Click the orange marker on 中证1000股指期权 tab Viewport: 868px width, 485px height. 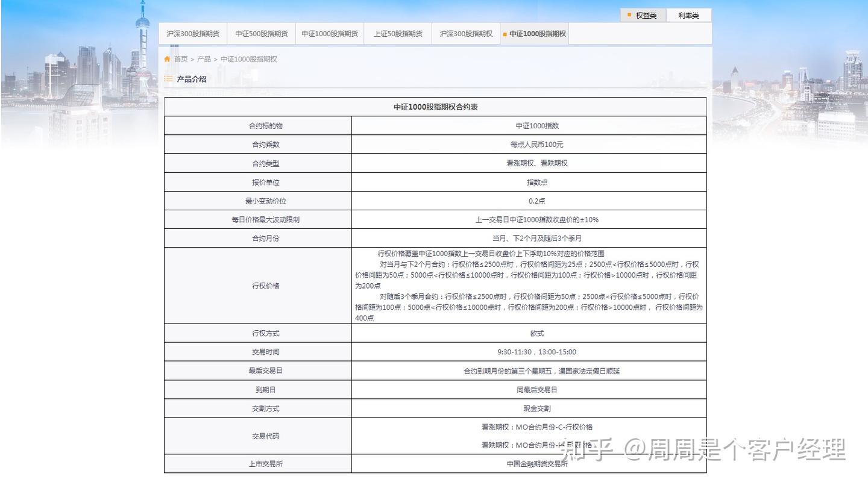(x=505, y=34)
